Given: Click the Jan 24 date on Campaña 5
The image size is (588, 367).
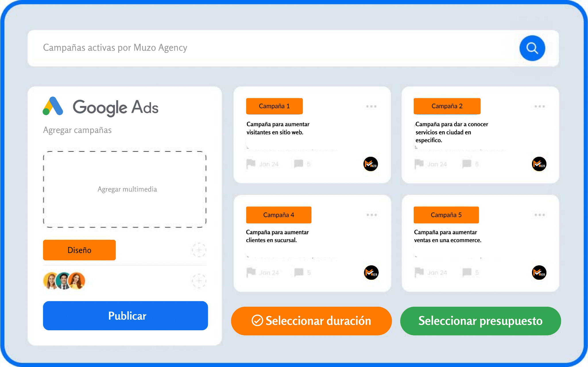Looking at the screenshot, I should (x=437, y=273).
